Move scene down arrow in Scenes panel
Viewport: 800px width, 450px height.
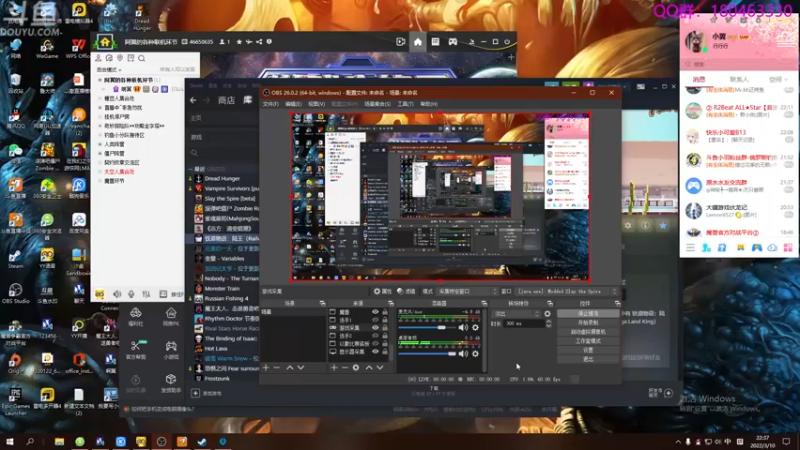[x=301, y=367]
